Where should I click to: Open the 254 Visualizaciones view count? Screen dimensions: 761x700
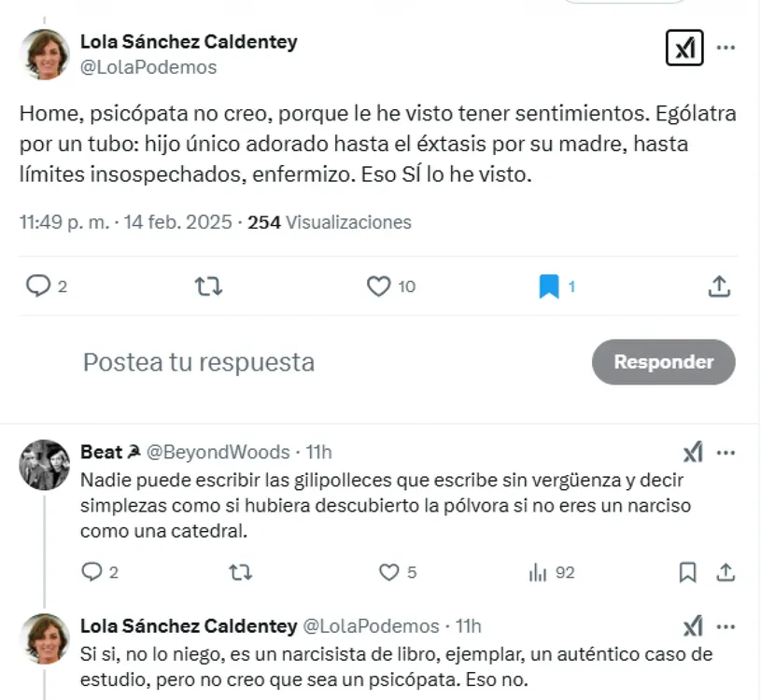tap(329, 222)
